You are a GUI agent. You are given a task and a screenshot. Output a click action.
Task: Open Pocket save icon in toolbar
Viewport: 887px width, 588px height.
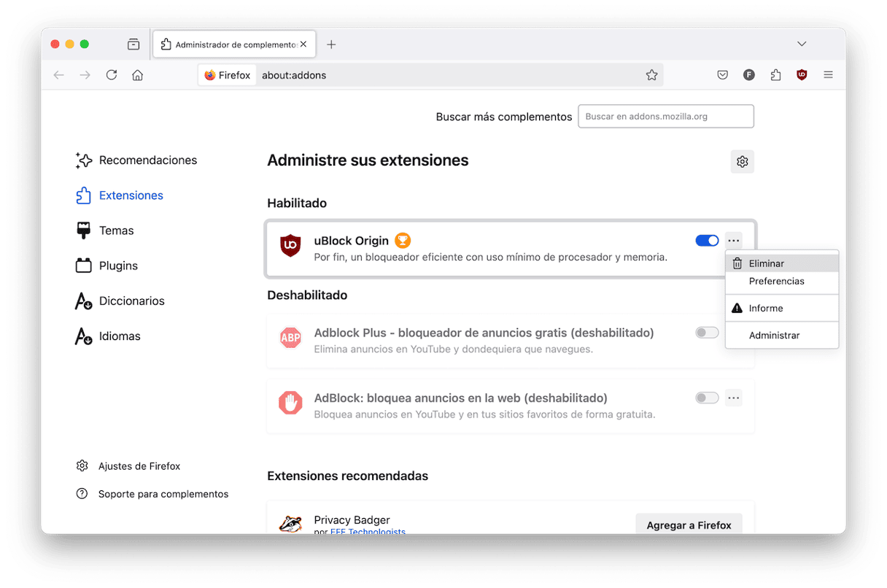722,75
